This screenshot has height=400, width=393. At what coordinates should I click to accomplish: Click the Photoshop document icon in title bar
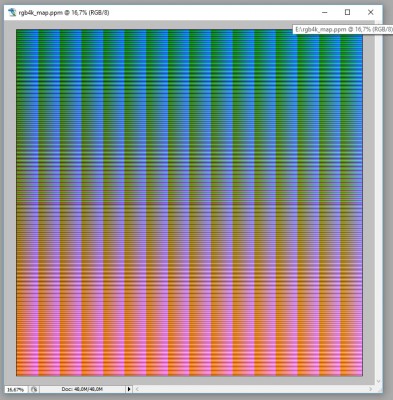12,13
